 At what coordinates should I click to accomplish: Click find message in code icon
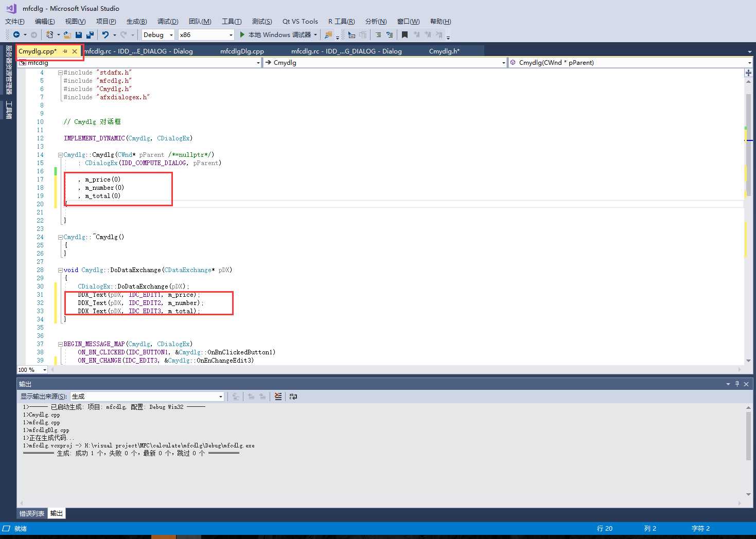pos(236,397)
